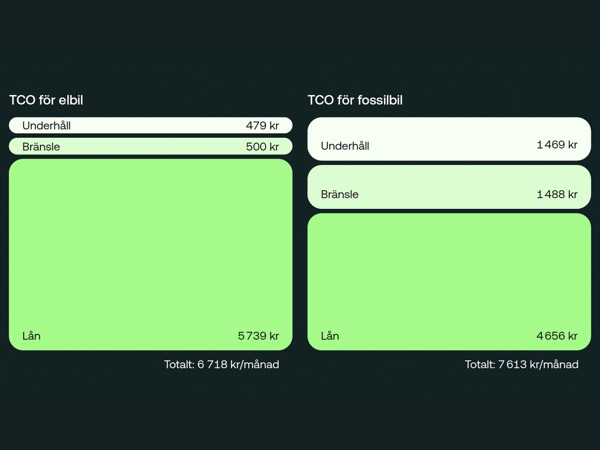Select the Lån label in fossilbil block
The height and width of the screenshot is (450, 600).
point(330,336)
